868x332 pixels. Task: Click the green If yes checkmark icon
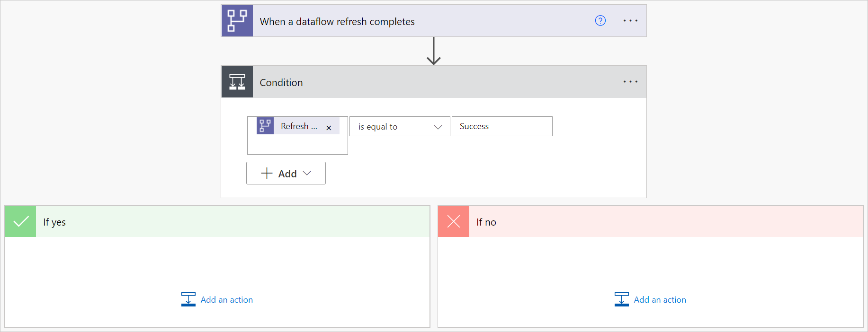[20, 221]
